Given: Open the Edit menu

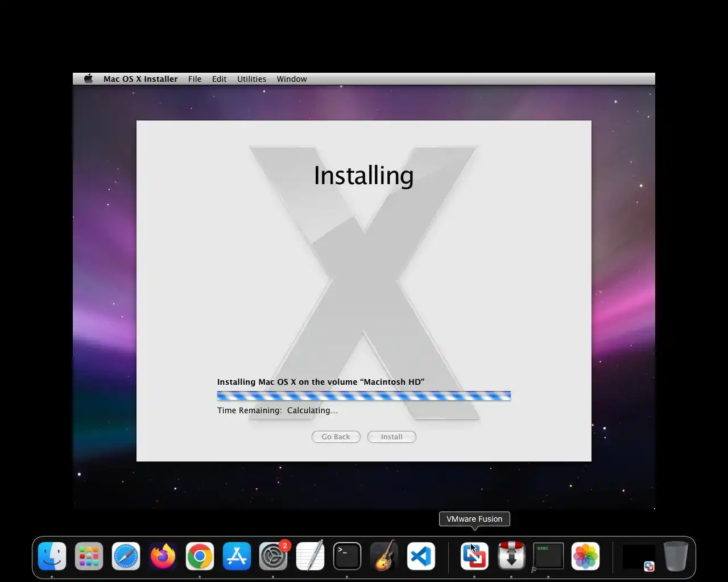Looking at the screenshot, I should tap(219, 79).
